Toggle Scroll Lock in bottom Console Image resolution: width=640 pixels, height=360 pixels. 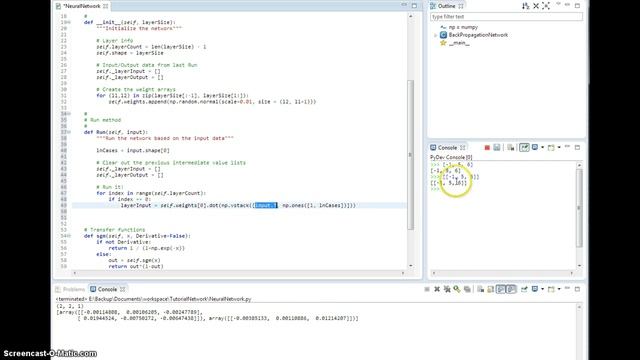pyautogui.click(x=491, y=289)
